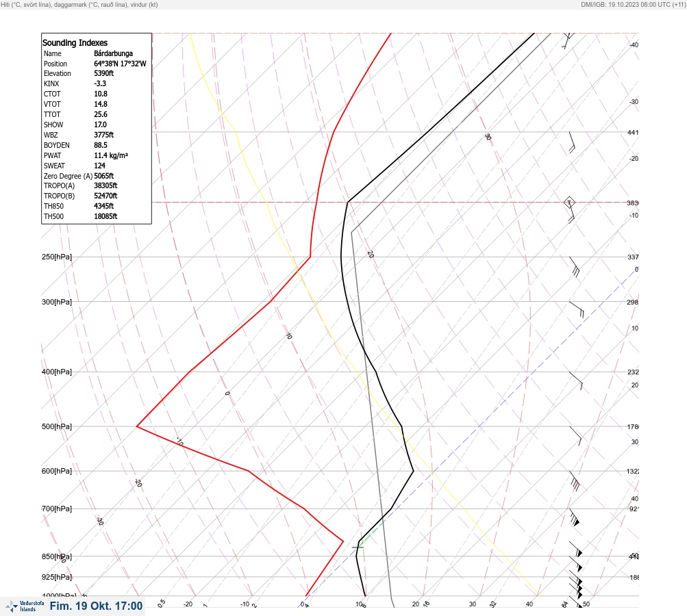Click the Veðurstofa Íslands logo

coord(25,606)
